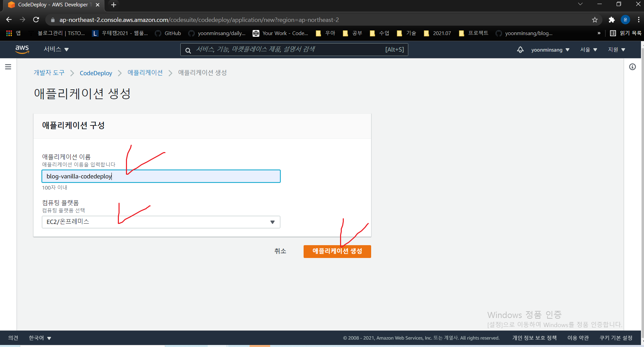The image size is (644, 347).
Task: Open the 이용 약관 link
Action: [x=578, y=338]
